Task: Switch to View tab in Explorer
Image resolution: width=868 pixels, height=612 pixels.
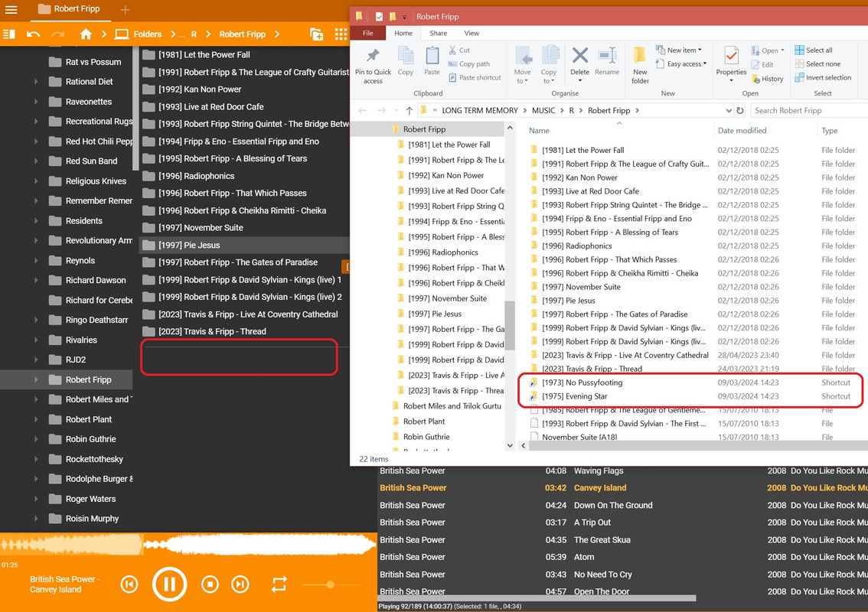Action: point(472,33)
